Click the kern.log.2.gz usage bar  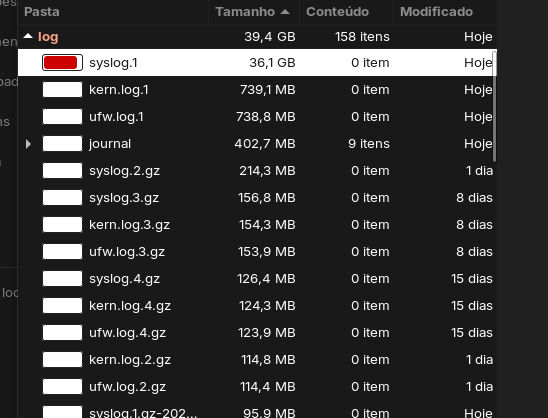click(62, 360)
